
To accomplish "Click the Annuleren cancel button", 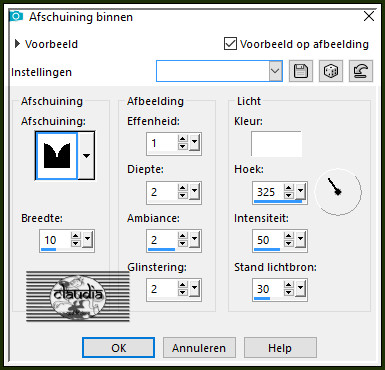I will coord(199,348).
